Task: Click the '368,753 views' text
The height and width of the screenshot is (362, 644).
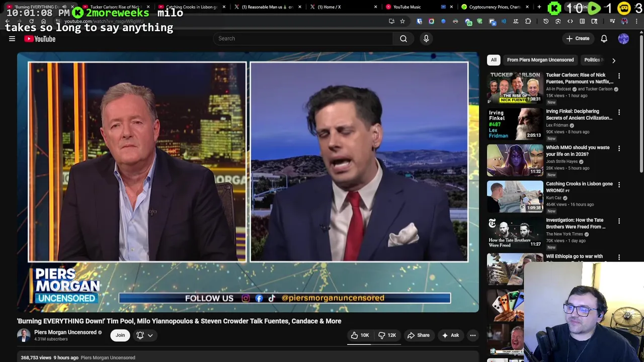Action: [36, 357]
